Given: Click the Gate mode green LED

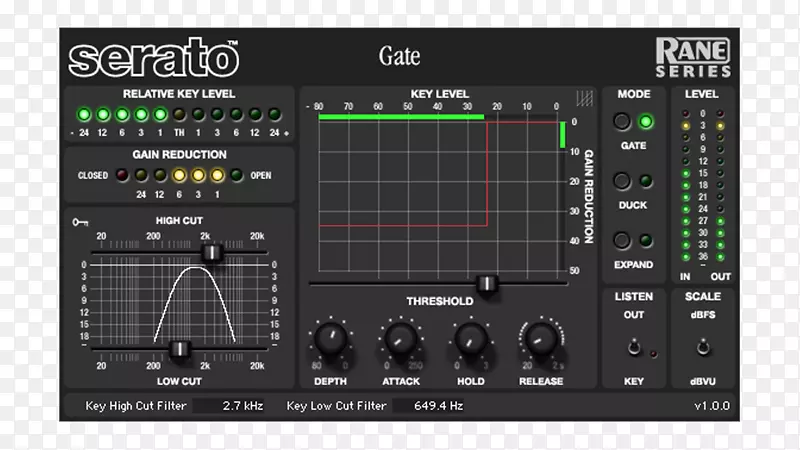Looking at the screenshot, I should [x=646, y=121].
